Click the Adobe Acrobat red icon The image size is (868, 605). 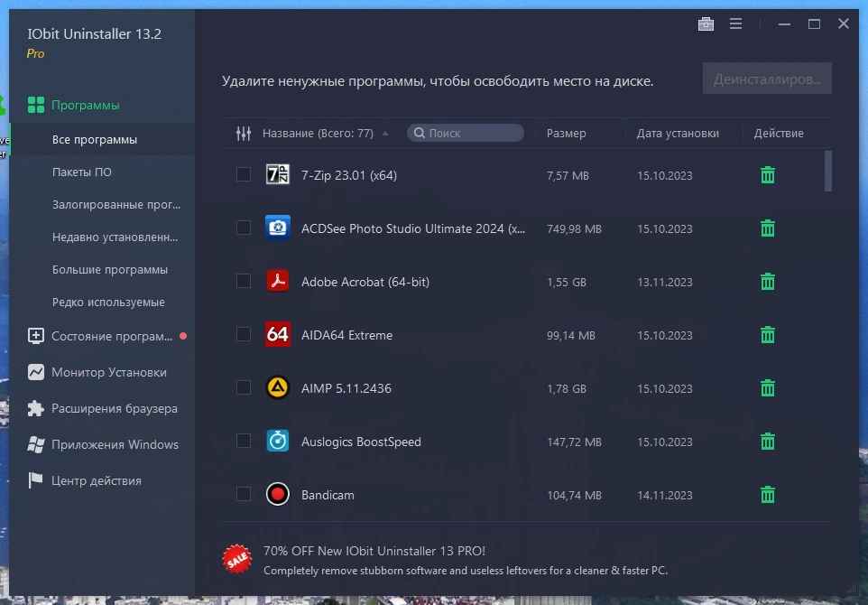tap(277, 281)
